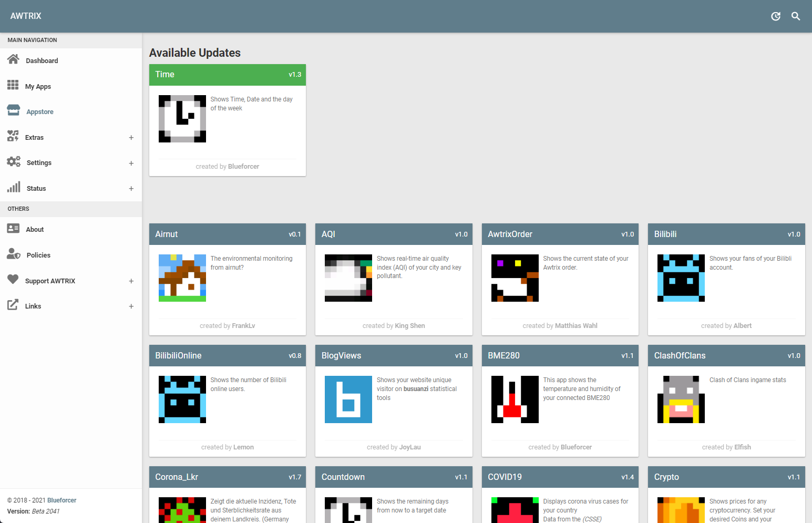812x523 pixels.
Task: Open the BME280 app card header
Action: pos(560,356)
